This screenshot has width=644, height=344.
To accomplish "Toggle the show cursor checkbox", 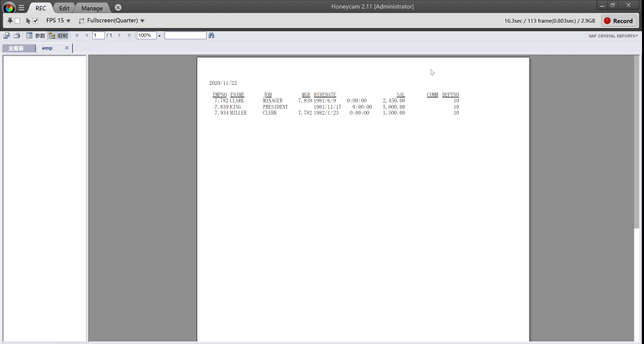I will coord(35,21).
